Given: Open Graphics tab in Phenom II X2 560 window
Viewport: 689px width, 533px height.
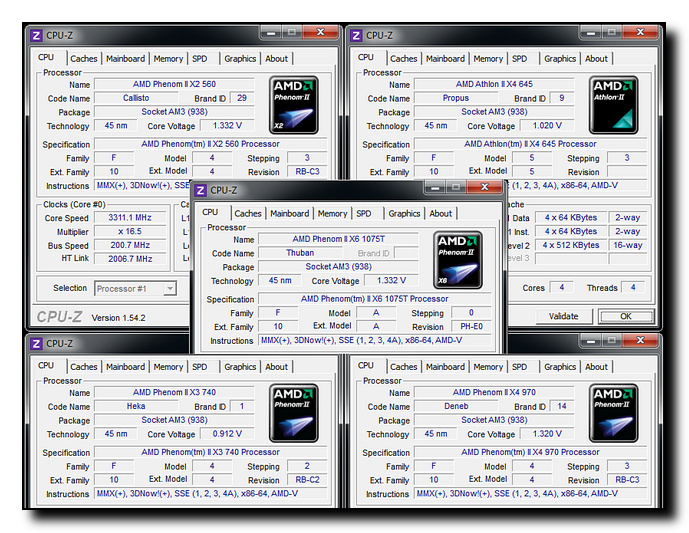Looking at the screenshot, I should (240, 58).
